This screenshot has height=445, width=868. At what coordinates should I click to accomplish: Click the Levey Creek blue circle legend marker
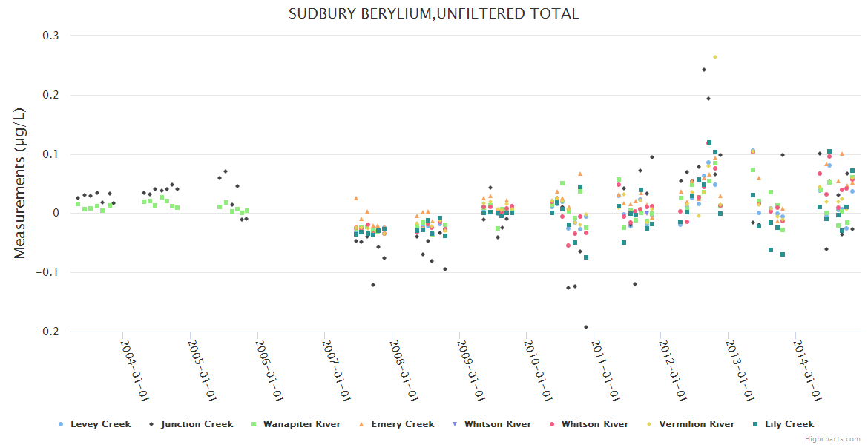[x=61, y=424]
